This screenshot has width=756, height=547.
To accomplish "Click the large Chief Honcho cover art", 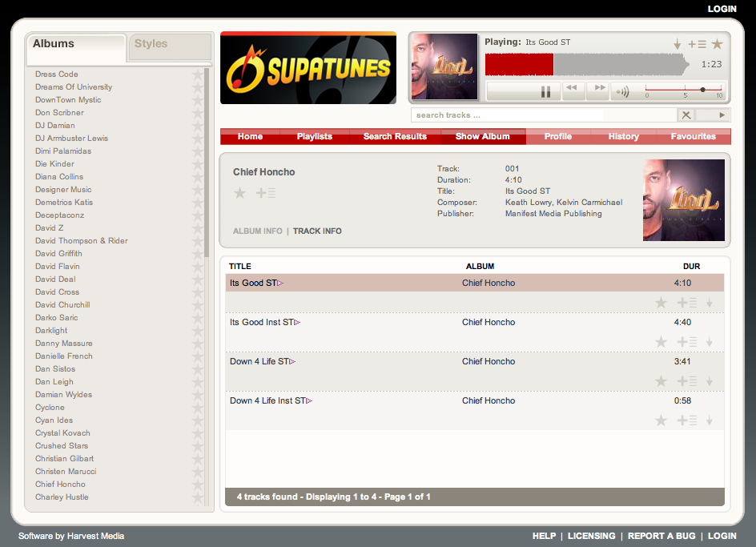I will coord(684,200).
